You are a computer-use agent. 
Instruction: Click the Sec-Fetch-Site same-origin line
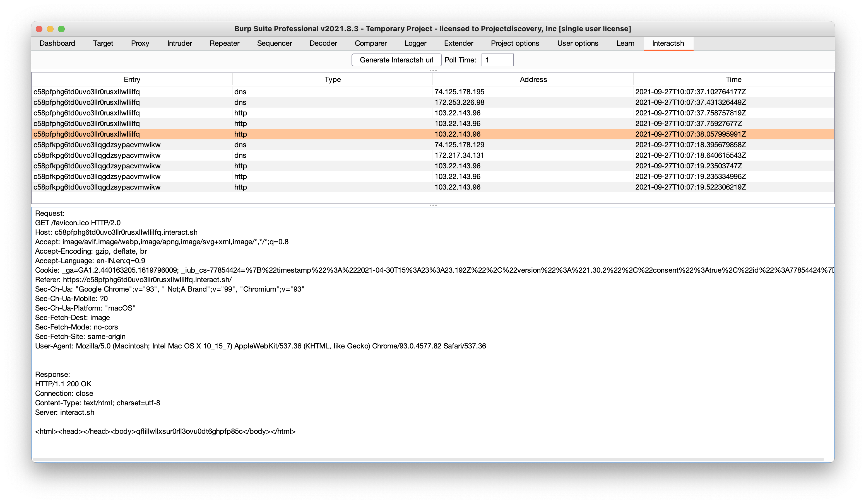click(80, 337)
